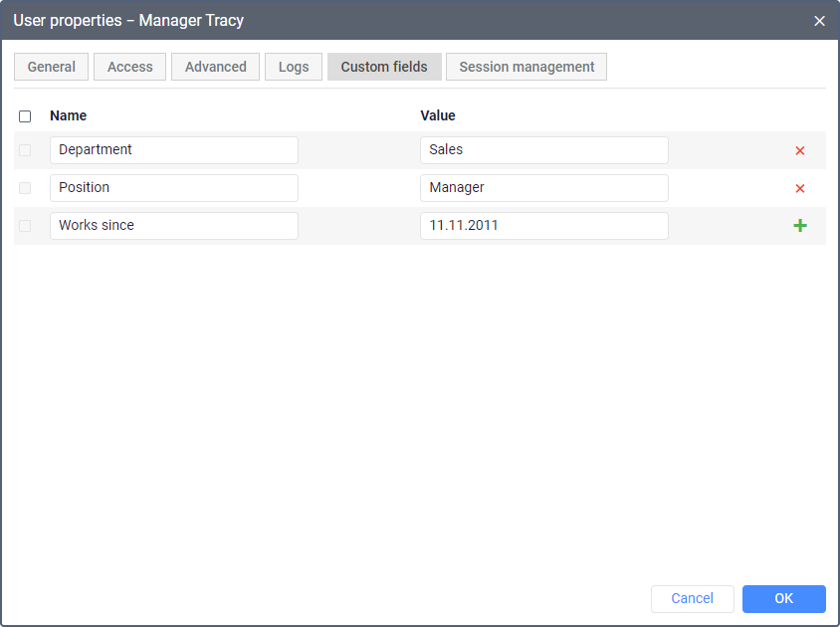
Task: Delete the Department custom field row
Action: [x=799, y=151]
